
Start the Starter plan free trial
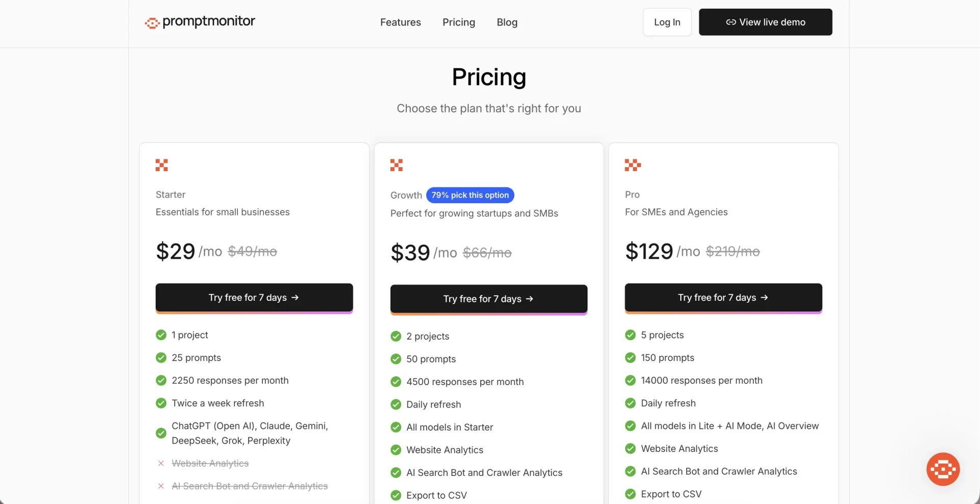[254, 298]
